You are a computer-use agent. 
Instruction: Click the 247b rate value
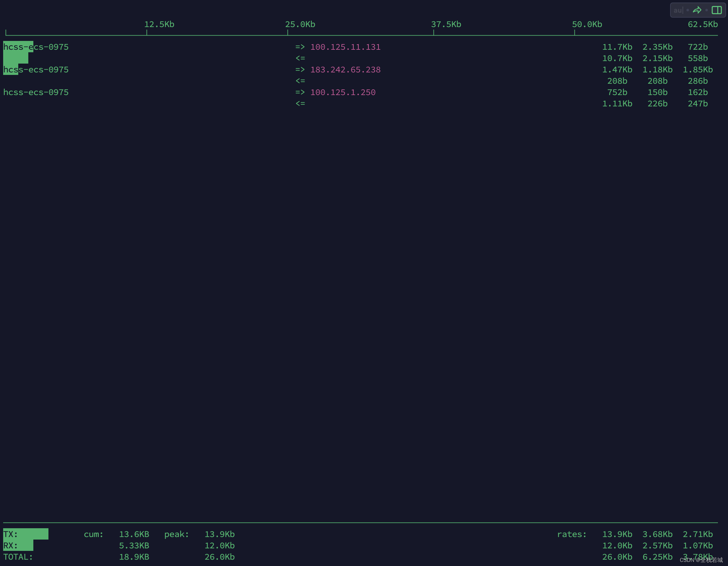(x=698, y=104)
